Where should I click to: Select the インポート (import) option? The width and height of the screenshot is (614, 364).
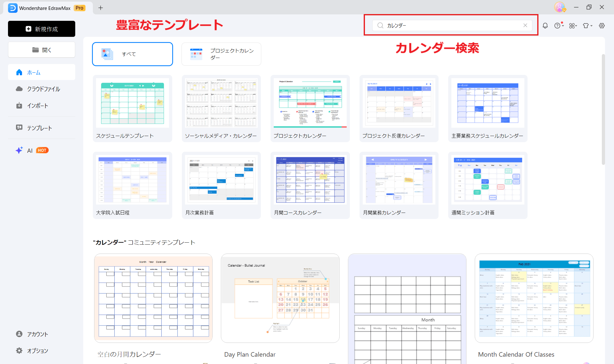37,106
